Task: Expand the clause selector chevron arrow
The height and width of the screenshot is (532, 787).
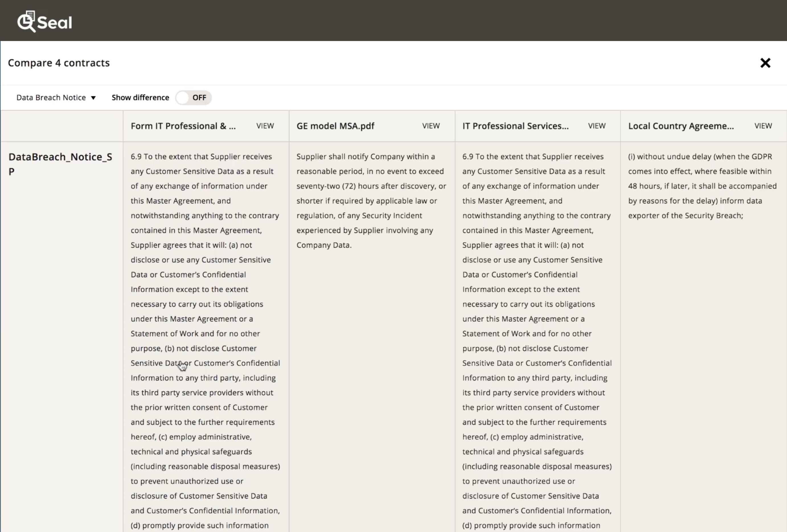Action: pyautogui.click(x=93, y=98)
